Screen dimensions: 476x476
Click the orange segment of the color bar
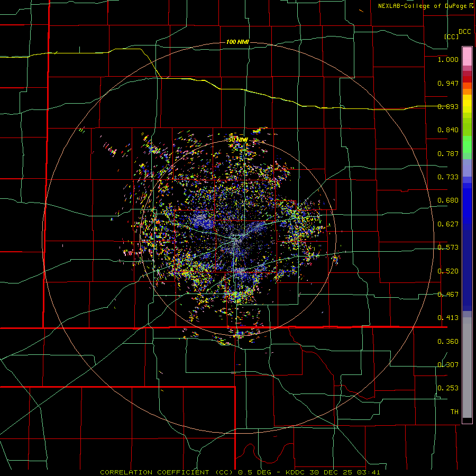pos(467,91)
